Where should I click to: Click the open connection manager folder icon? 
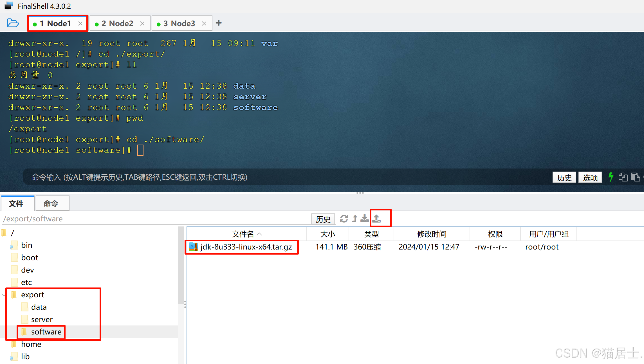[x=13, y=23]
